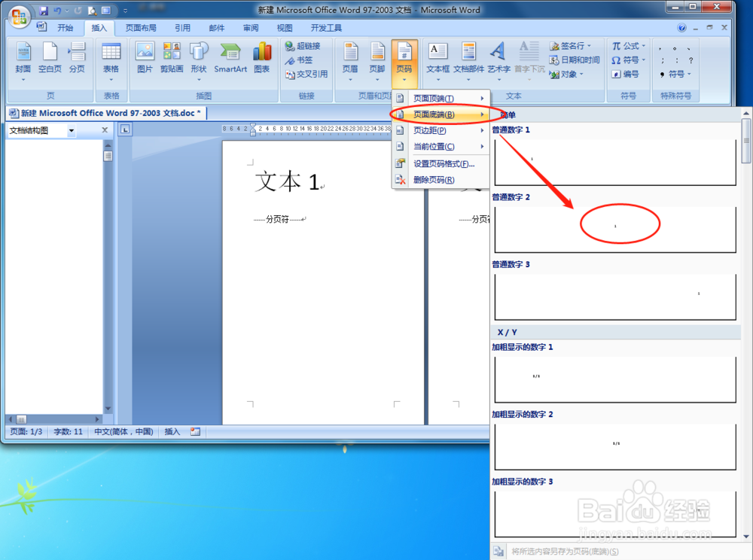Click gallery scrollbar down arrow
This screenshot has height=560, width=753.
tap(745, 536)
